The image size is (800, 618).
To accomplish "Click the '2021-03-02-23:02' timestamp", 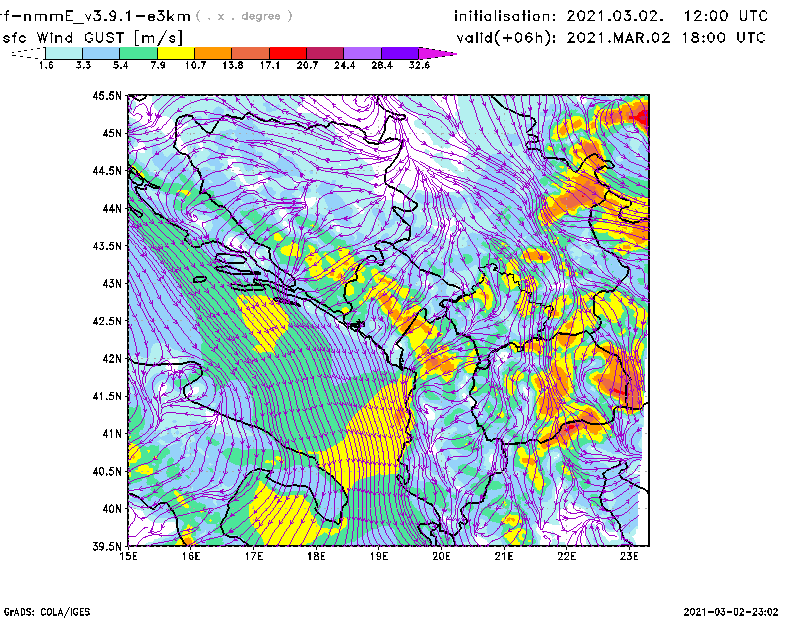I will click(731, 612).
